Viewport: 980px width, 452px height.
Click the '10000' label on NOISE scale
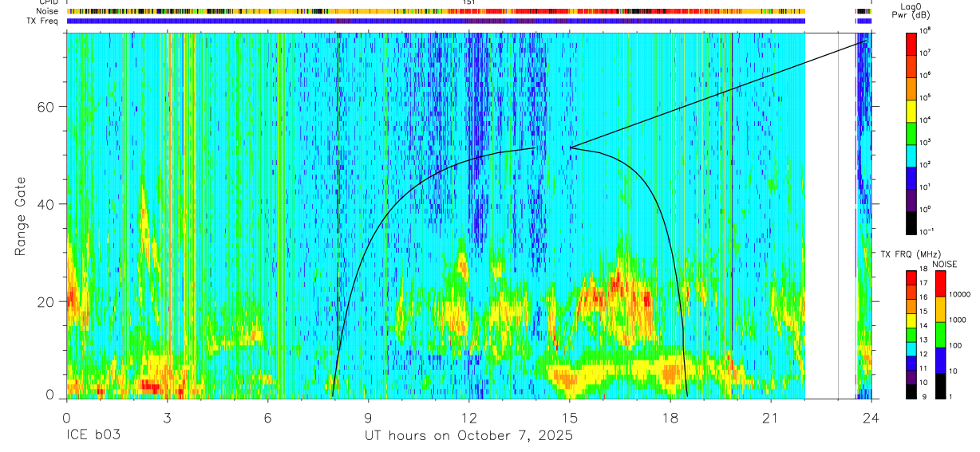[961, 294]
